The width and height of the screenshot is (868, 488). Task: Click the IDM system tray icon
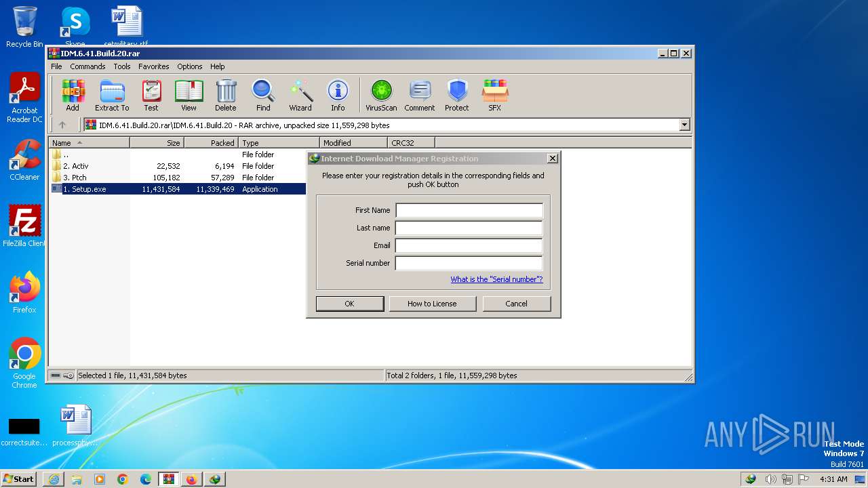click(x=751, y=479)
